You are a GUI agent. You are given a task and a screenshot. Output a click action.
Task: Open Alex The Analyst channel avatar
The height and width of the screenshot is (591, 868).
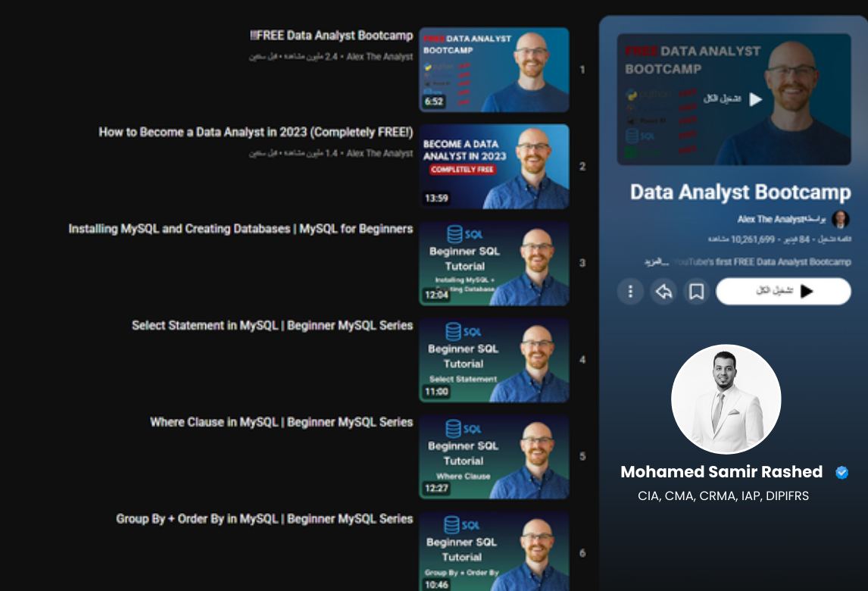[x=840, y=219]
